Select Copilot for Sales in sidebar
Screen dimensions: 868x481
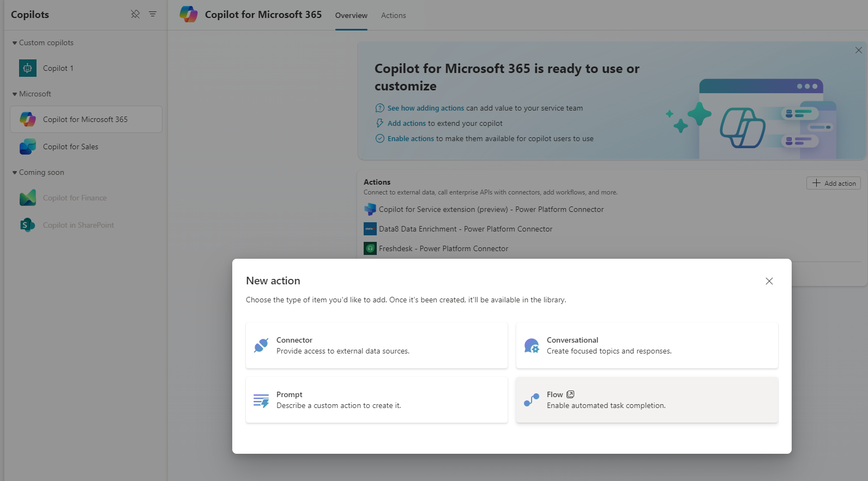pyautogui.click(x=86, y=147)
